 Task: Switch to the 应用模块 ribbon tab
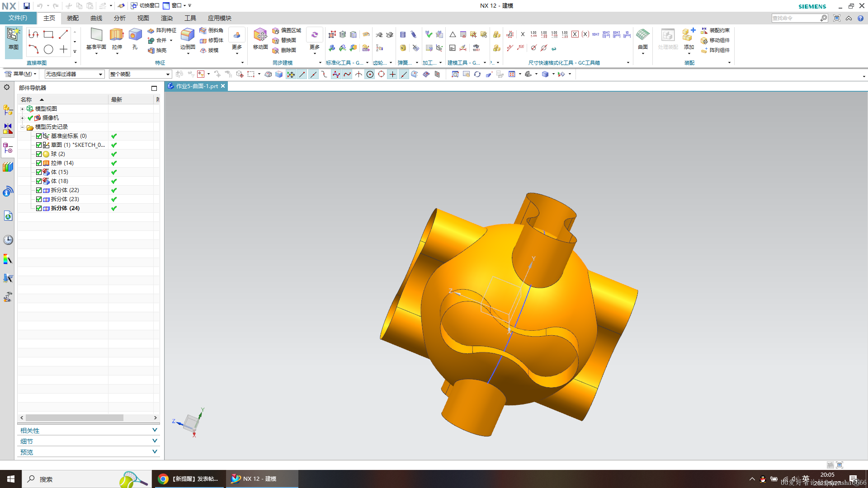click(220, 18)
